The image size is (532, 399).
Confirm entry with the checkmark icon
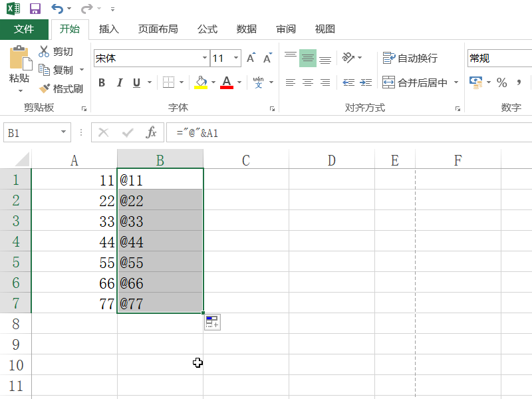128,132
